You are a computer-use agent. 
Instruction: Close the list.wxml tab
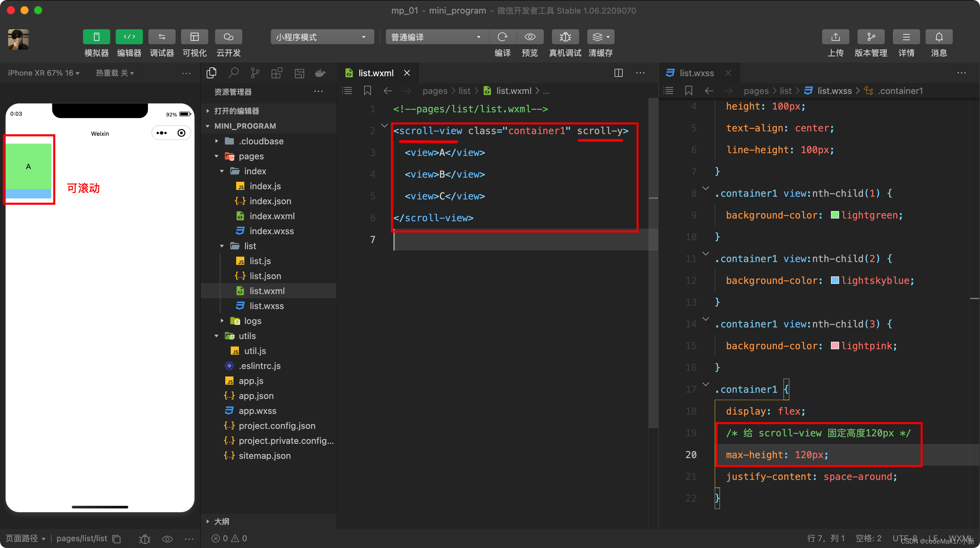pyautogui.click(x=407, y=73)
